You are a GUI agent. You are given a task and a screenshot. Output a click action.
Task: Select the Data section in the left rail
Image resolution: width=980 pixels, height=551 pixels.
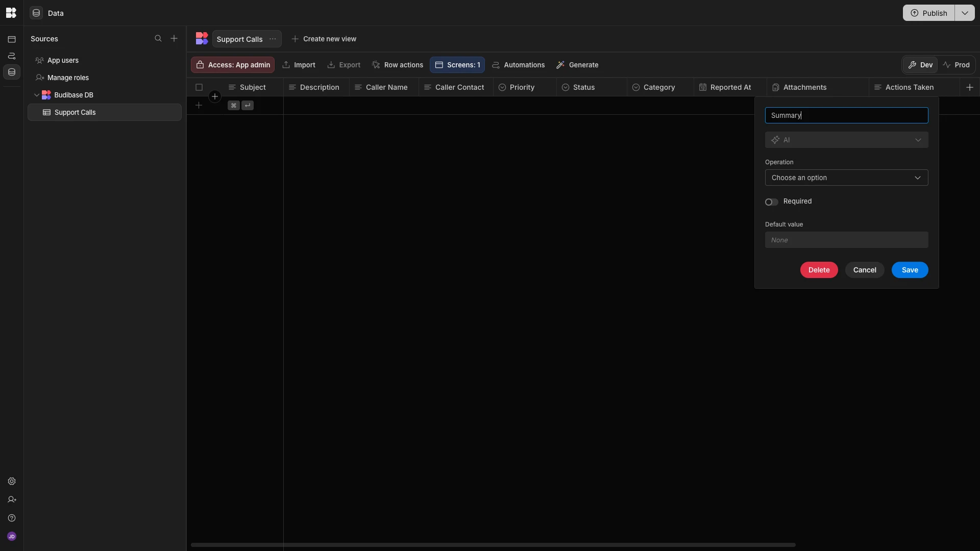click(11, 72)
